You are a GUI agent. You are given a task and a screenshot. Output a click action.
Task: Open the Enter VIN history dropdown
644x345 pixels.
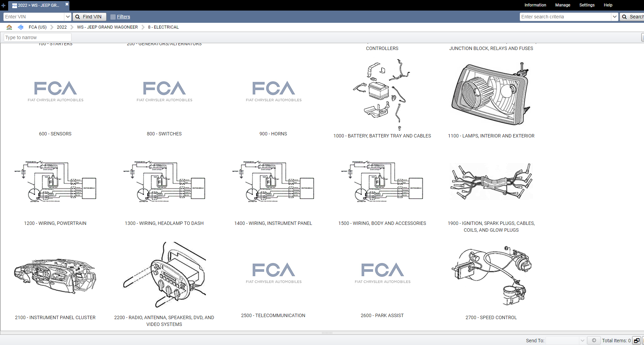[x=68, y=17]
